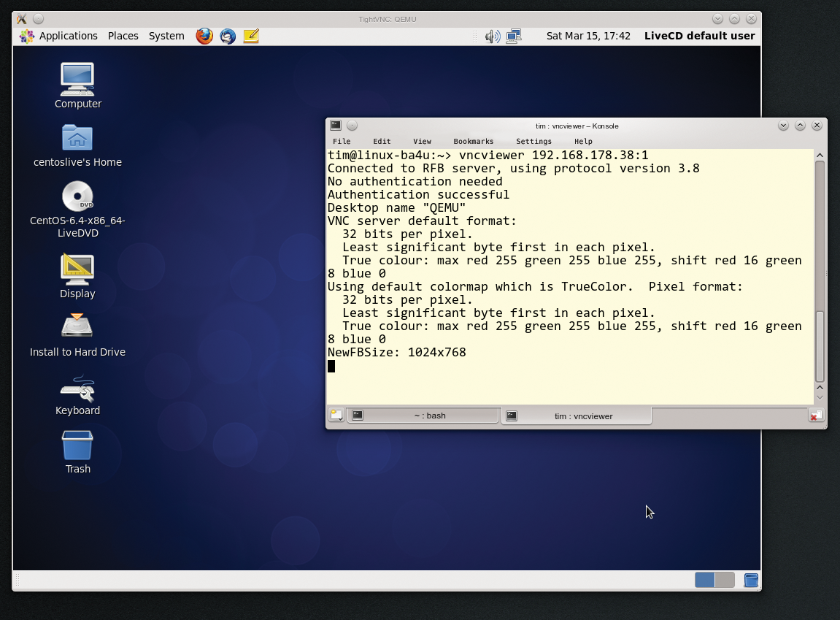Click the Konsole window terminal icon
Viewport: 840px width, 620px height.
(336, 126)
